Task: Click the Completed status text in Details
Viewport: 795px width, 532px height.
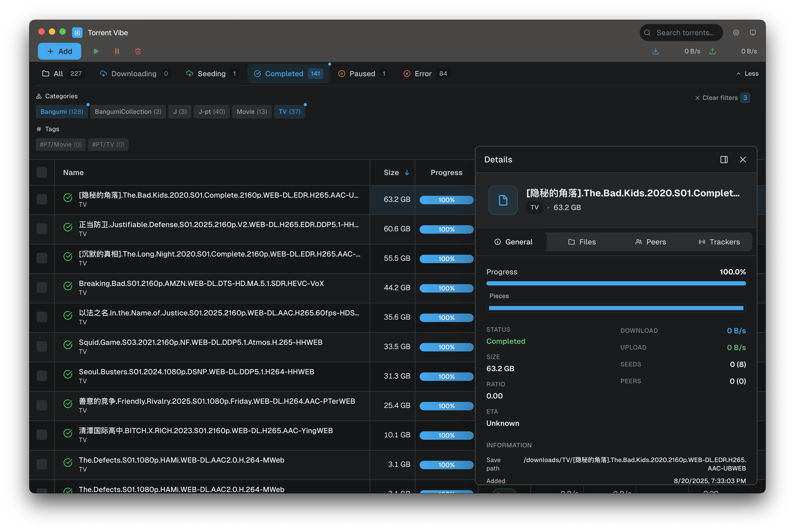Action: pyautogui.click(x=506, y=341)
